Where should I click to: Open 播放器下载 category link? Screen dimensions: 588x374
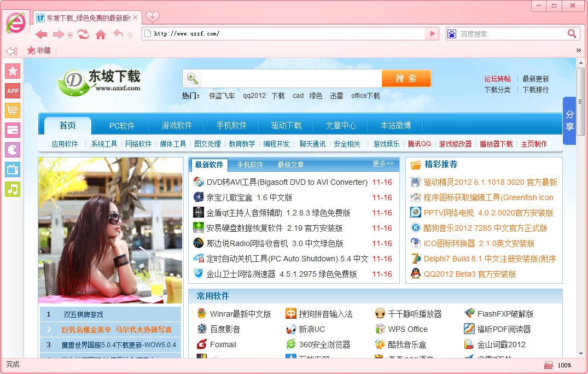pos(496,144)
